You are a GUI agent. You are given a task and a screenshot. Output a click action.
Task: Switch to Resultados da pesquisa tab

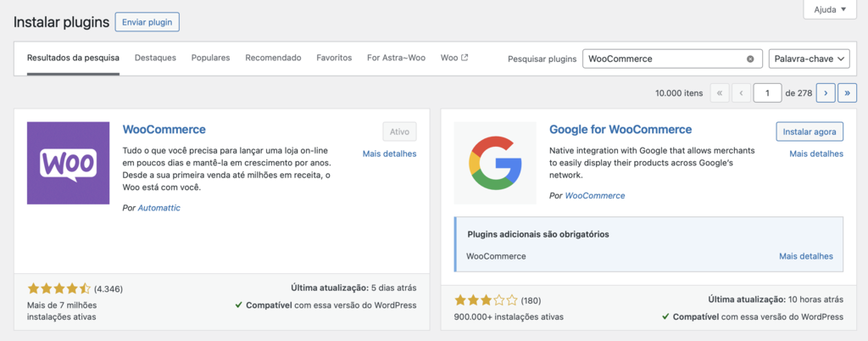(x=73, y=58)
